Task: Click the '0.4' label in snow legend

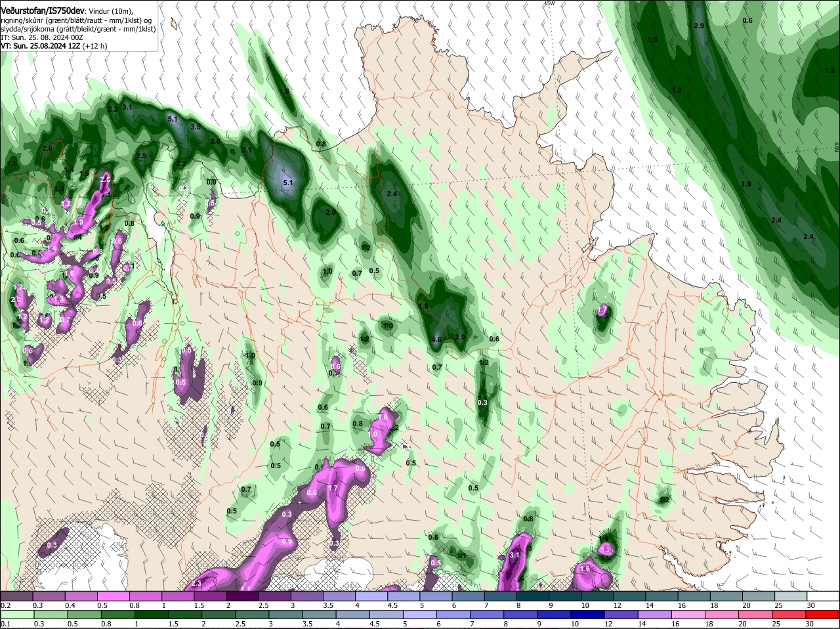Action: click(x=71, y=605)
